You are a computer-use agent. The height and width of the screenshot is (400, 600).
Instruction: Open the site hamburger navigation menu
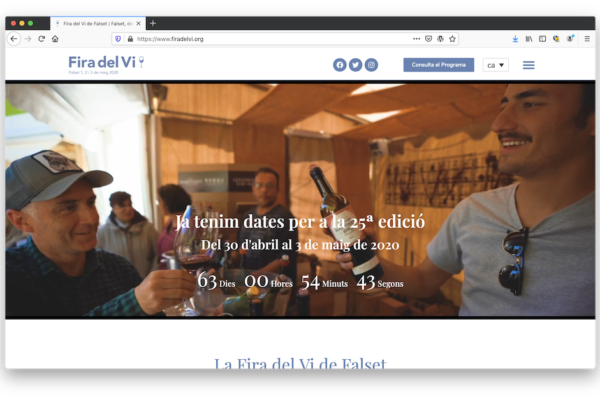tap(529, 65)
